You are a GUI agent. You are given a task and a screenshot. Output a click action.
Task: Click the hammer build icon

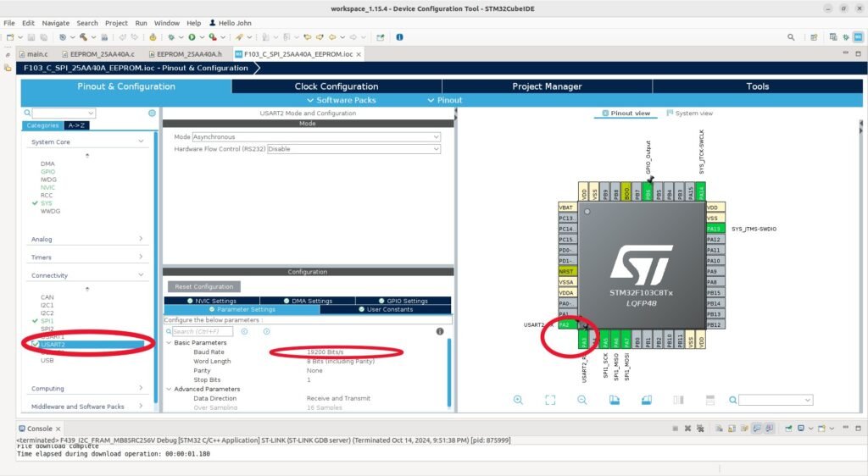tap(83, 37)
